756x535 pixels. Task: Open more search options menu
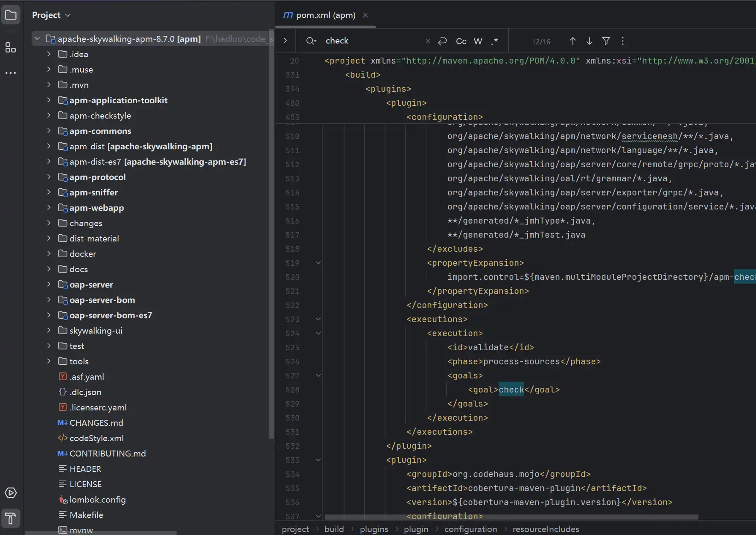pyautogui.click(x=623, y=41)
